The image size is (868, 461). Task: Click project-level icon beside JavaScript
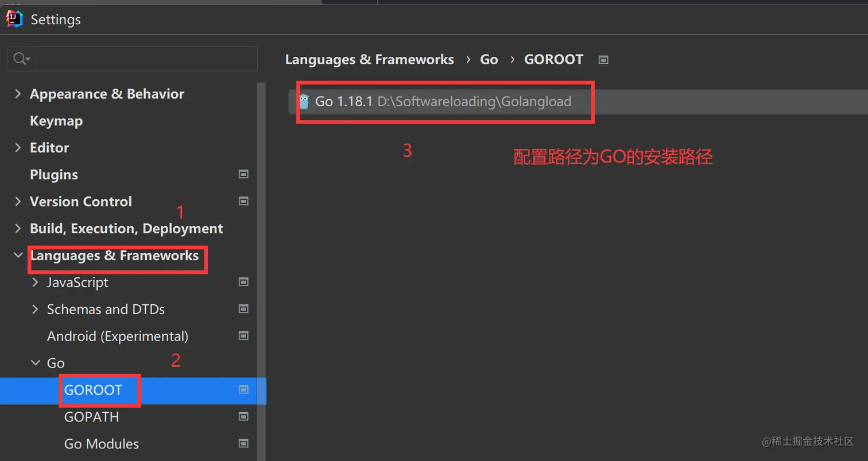(243, 282)
